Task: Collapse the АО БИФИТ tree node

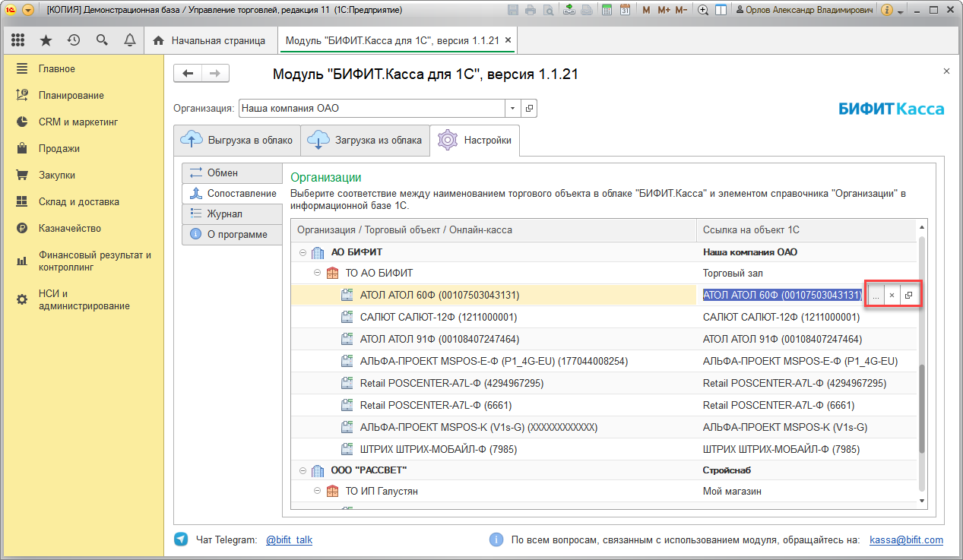Action: [303, 252]
